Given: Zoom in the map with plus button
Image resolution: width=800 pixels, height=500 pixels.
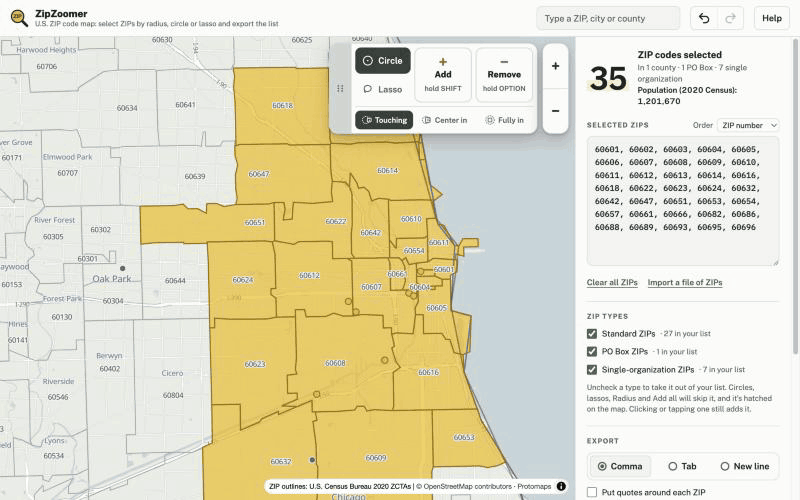Looking at the screenshot, I should (556, 66).
